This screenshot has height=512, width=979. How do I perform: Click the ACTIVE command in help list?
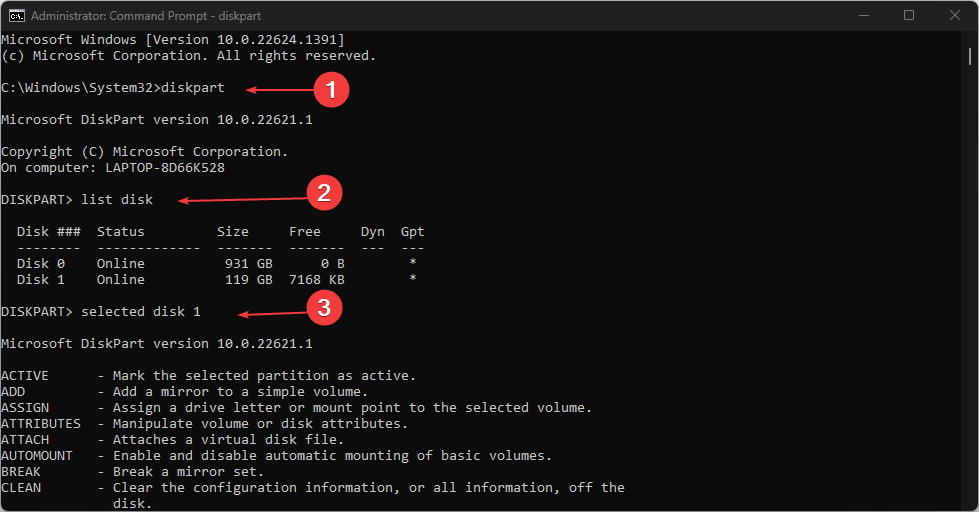25,376
